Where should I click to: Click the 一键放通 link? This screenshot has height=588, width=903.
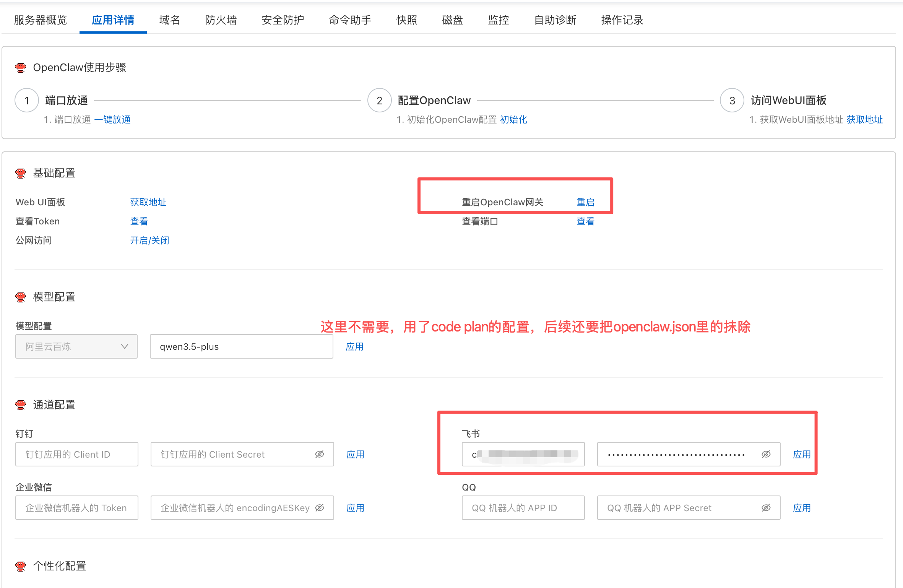(x=112, y=120)
